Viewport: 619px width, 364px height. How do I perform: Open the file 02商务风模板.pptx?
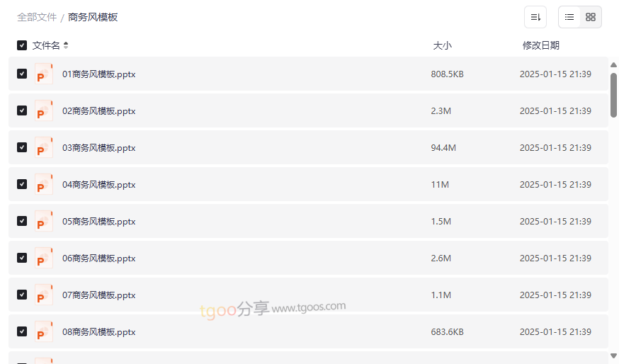tap(99, 111)
